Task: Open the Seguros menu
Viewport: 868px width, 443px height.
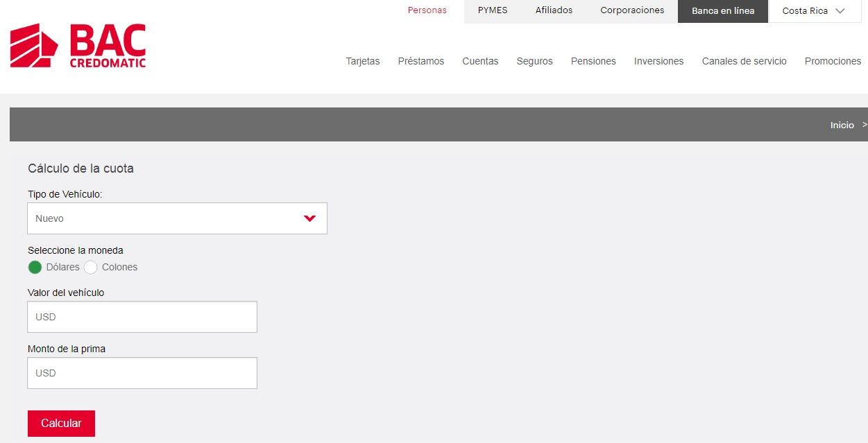Action: point(534,61)
